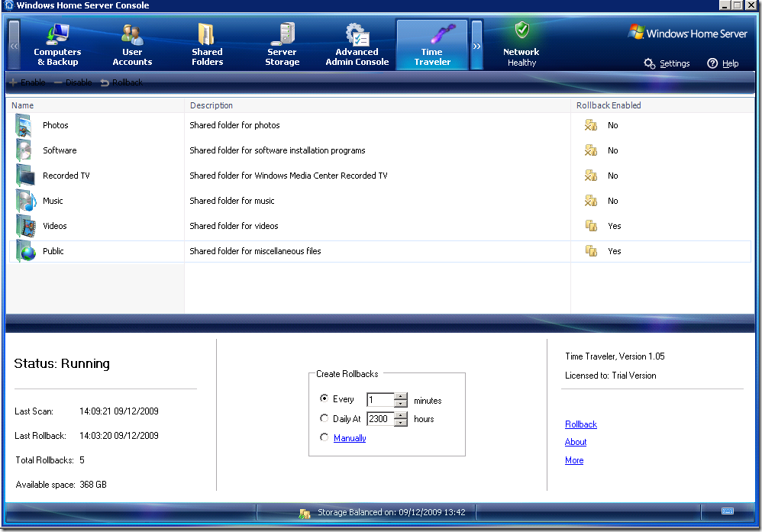Click the Storage Balanced status bar icon
762x532 pixels.
(x=305, y=513)
